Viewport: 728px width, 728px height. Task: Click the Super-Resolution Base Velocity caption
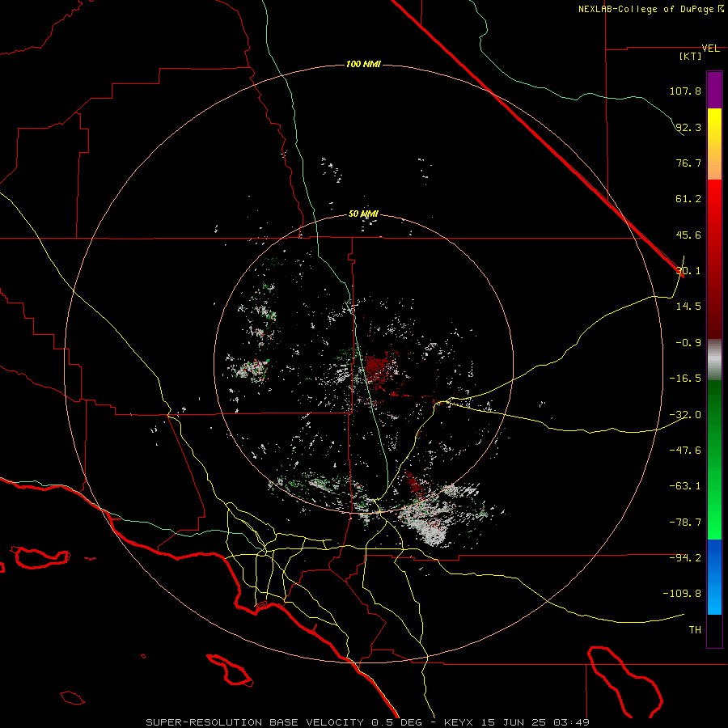pyautogui.click(x=368, y=722)
